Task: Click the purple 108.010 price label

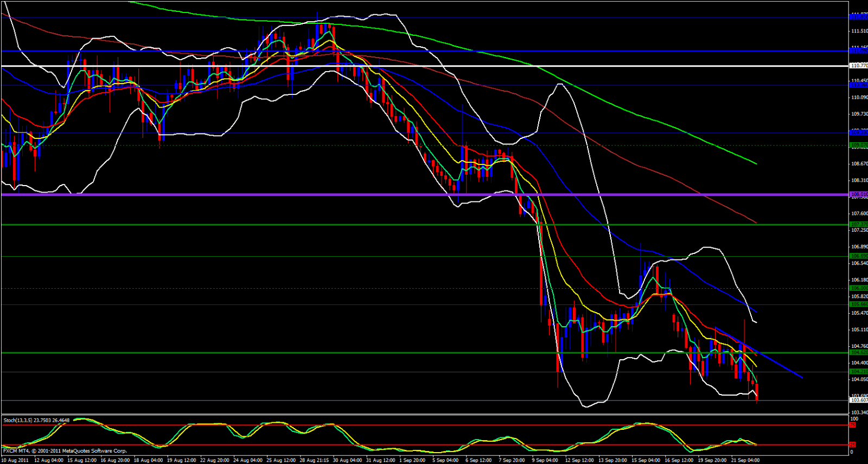Action: (858, 194)
